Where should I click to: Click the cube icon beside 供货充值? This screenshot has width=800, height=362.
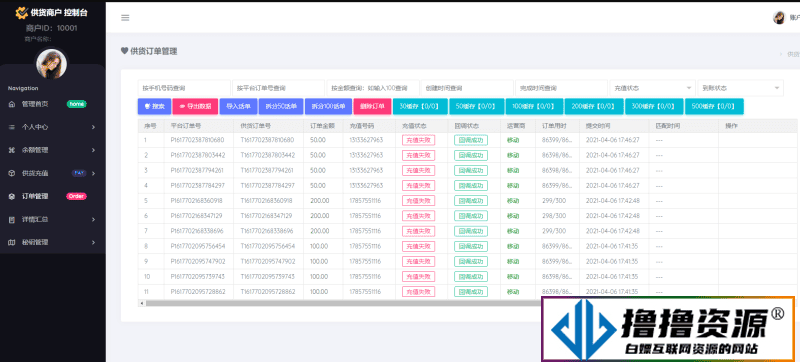[12, 173]
